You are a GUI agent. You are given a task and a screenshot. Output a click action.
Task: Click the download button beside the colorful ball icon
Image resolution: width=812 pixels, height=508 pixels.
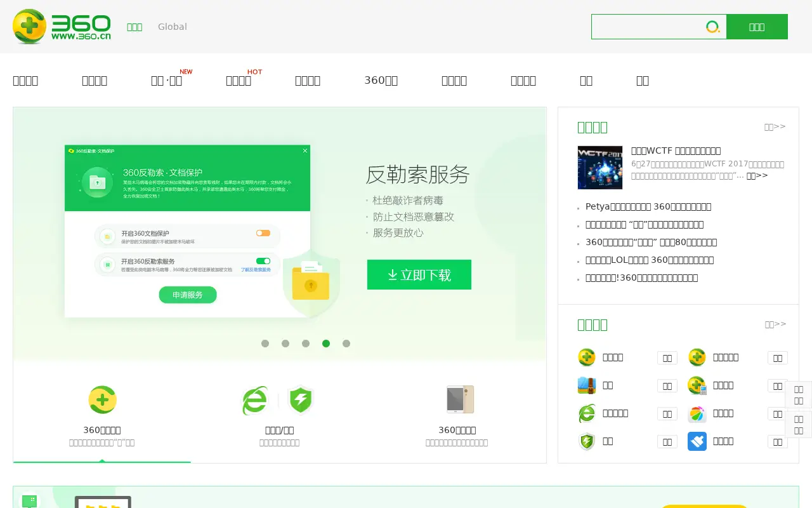pyautogui.click(x=778, y=413)
